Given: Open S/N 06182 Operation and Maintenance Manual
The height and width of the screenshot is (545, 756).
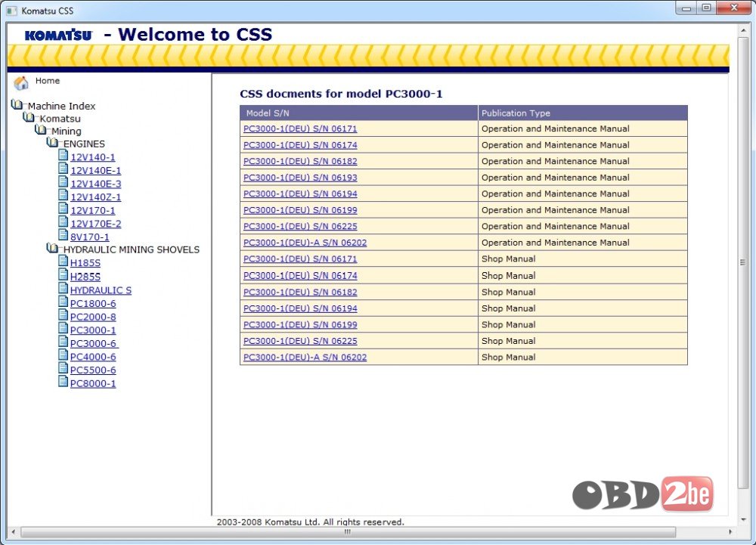Looking at the screenshot, I should pos(300,162).
